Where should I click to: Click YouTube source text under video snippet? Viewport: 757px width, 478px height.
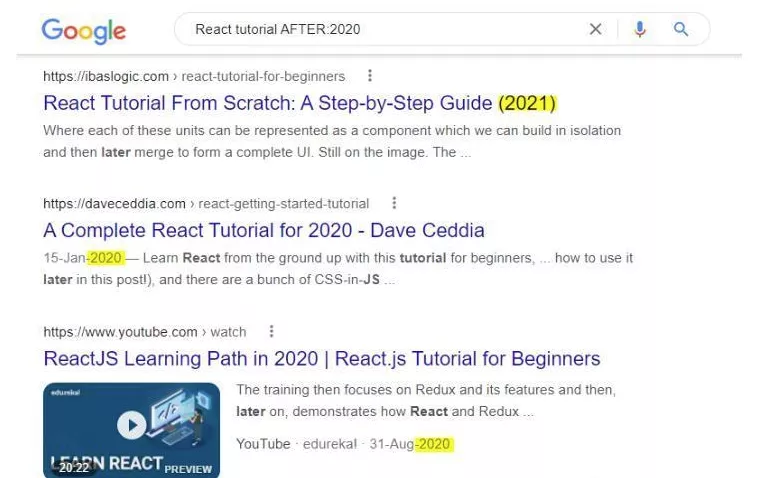[263, 444]
